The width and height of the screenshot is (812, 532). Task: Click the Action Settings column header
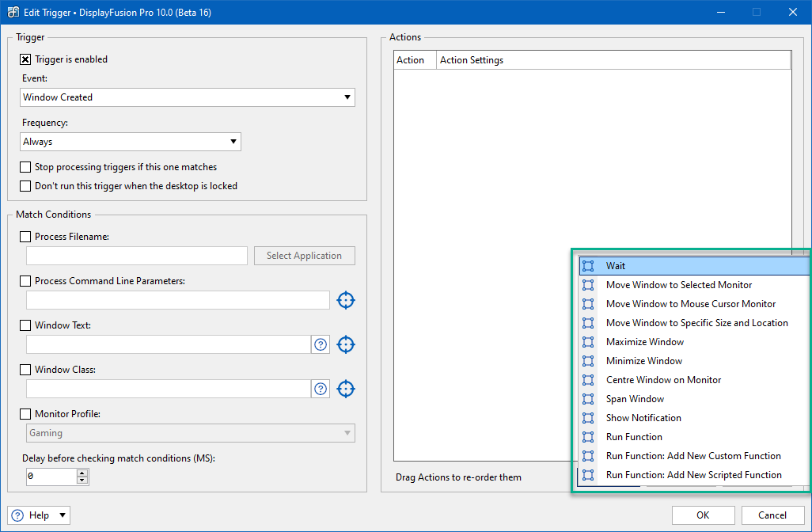613,60
